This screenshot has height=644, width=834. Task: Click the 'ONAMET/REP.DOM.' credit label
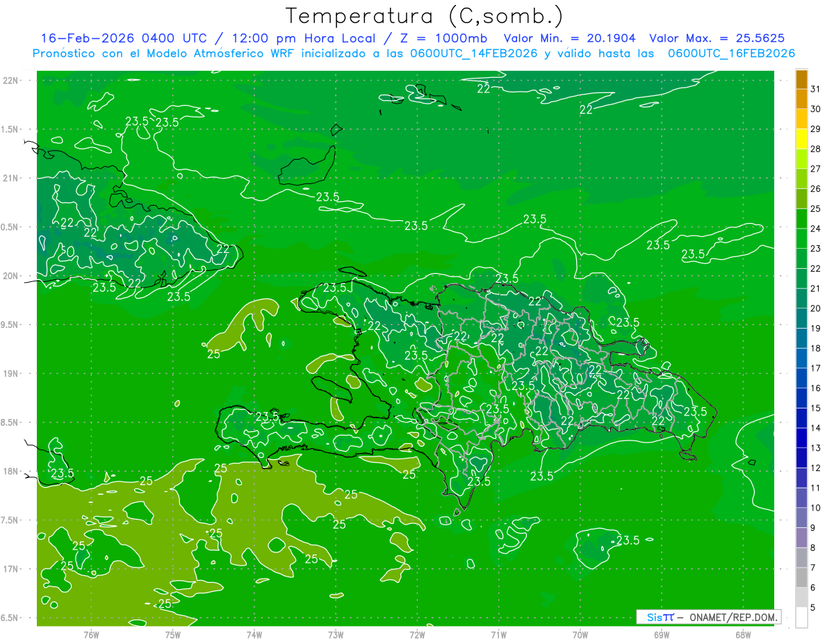coord(733,617)
